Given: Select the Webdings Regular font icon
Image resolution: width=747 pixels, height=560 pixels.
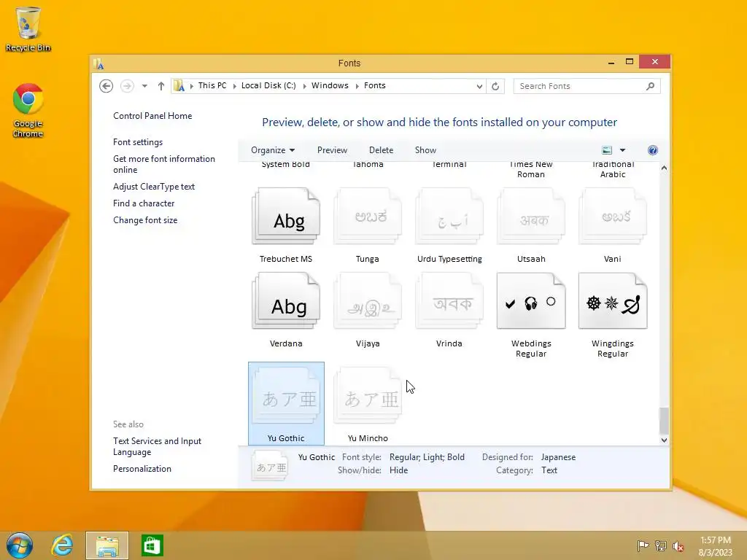Looking at the screenshot, I should [531, 300].
